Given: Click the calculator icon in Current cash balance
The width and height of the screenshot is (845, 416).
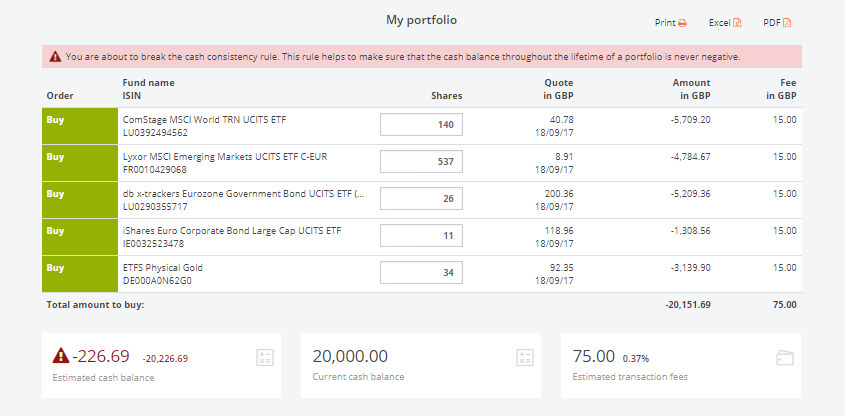Looking at the screenshot, I should coord(524,357).
